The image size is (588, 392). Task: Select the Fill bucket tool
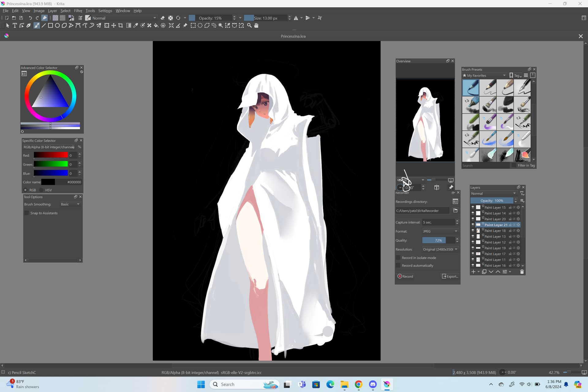coord(156,26)
